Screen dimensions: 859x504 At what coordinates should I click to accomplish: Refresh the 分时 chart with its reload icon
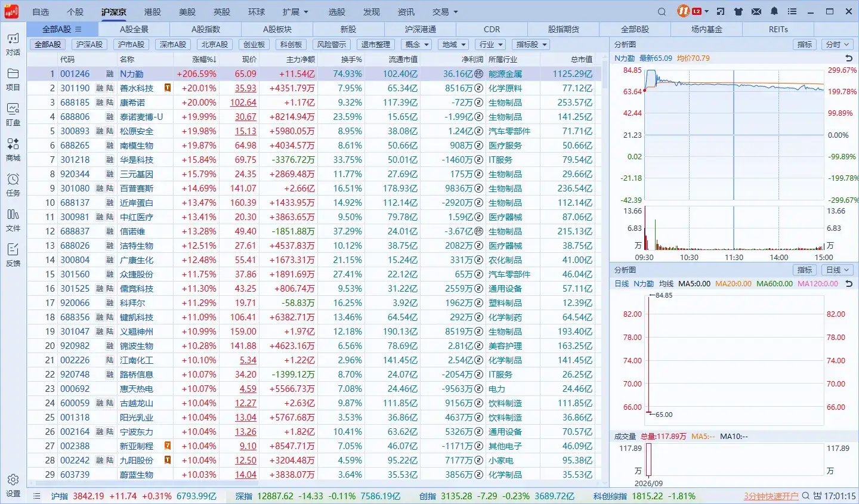pyautogui.click(x=849, y=58)
